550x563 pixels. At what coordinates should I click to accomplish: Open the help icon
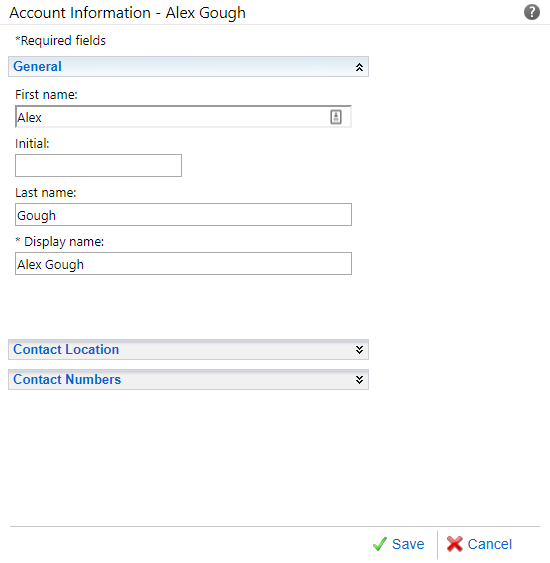coord(531,12)
